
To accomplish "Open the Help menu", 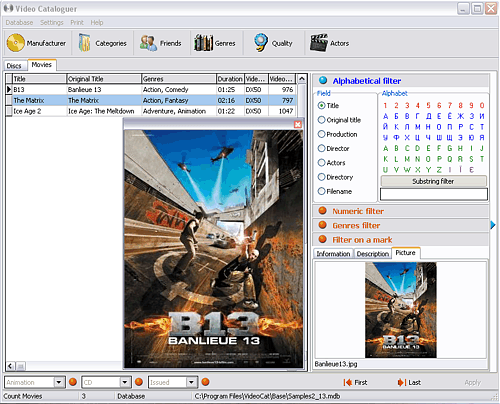I will point(97,22).
